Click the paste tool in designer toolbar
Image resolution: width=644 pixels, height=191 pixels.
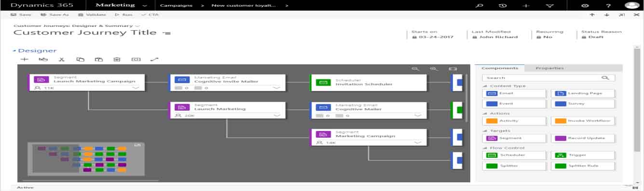99,60
